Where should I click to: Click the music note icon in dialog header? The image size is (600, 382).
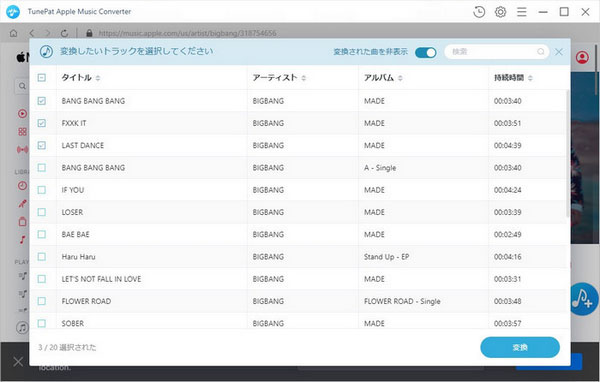pyautogui.click(x=46, y=51)
